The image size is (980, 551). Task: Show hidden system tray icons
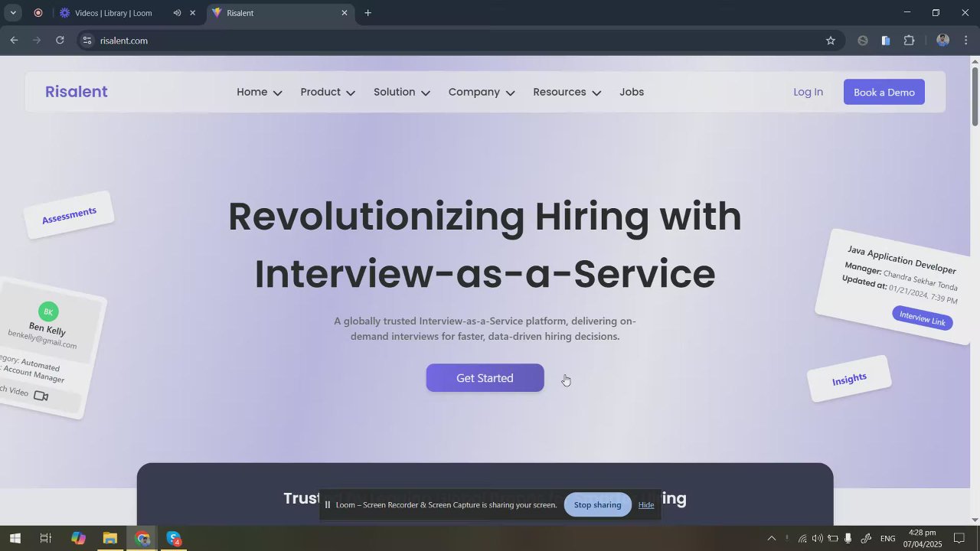[771, 539]
